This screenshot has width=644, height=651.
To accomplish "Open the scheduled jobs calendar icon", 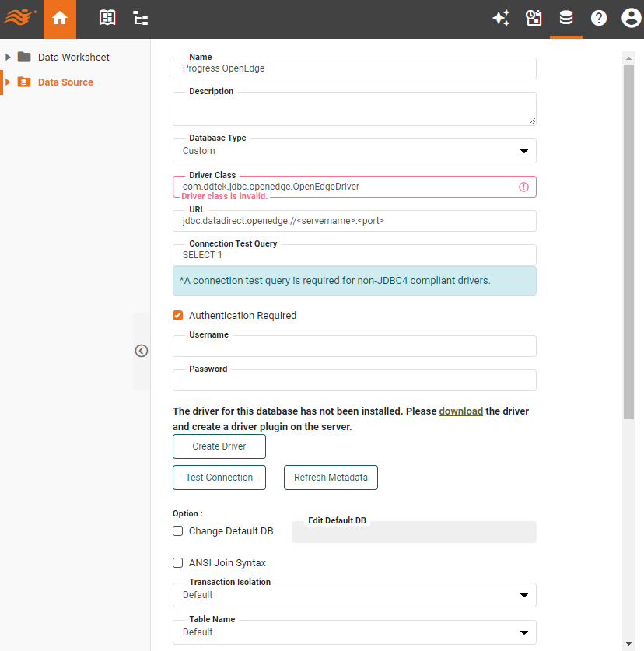I will pyautogui.click(x=534, y=18).
